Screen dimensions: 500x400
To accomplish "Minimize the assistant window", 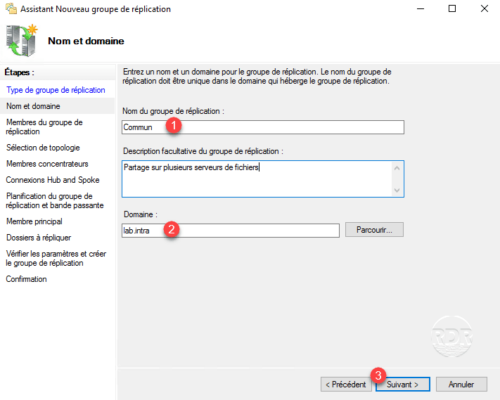I will click(421, 9).
